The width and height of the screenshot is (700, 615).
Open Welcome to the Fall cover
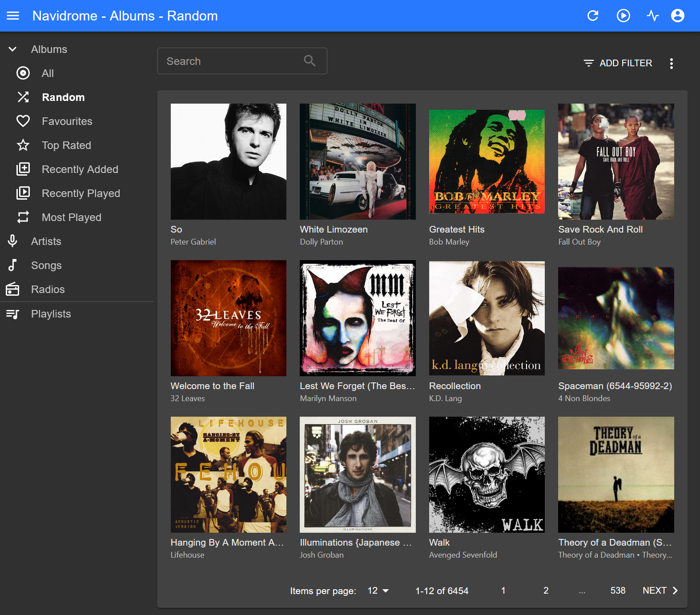(229, 318)
